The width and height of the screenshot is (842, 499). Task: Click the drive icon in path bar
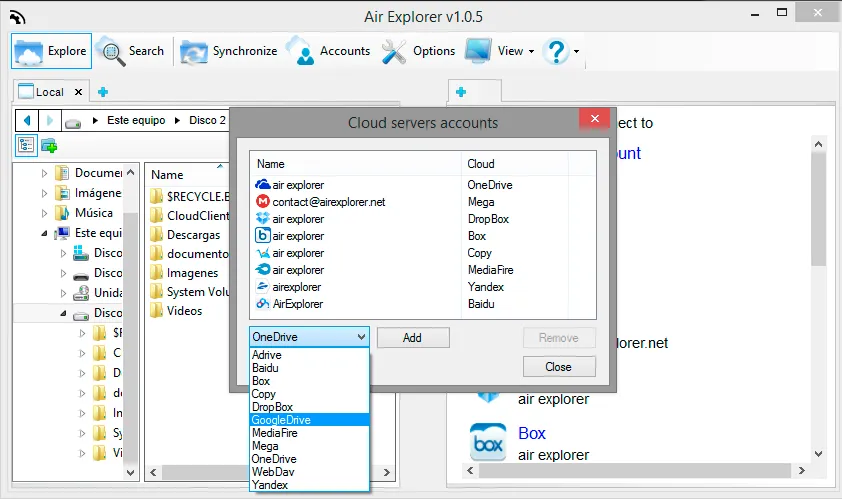(x=73, y=122)
